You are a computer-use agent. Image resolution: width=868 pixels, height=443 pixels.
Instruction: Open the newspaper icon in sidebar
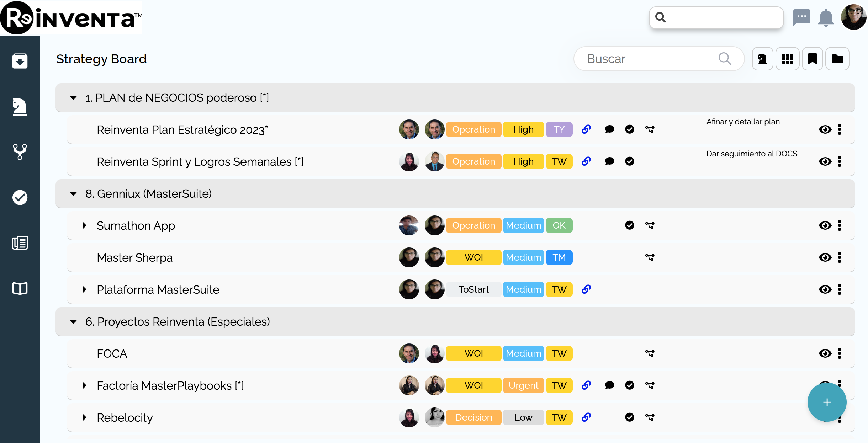pos(20,243)
